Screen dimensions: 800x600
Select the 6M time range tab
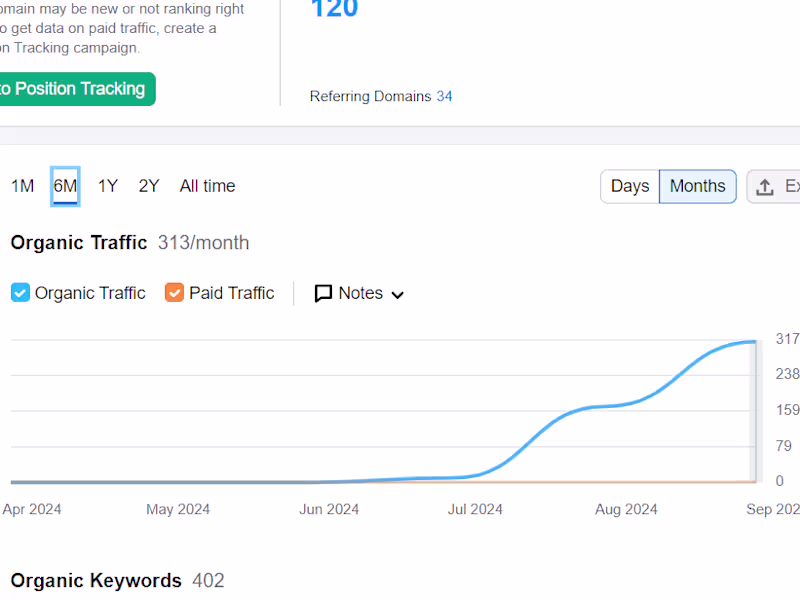pyautogui.click(x=65, y=186)
